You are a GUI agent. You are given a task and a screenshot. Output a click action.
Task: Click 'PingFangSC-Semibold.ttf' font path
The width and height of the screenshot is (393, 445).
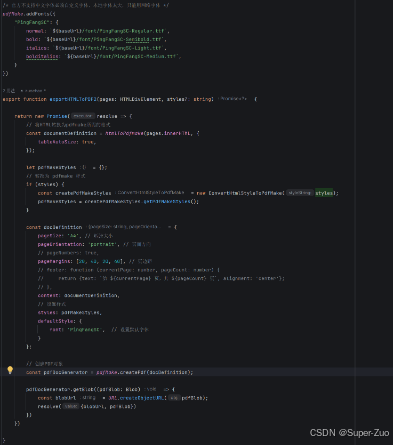pos(129,39)
